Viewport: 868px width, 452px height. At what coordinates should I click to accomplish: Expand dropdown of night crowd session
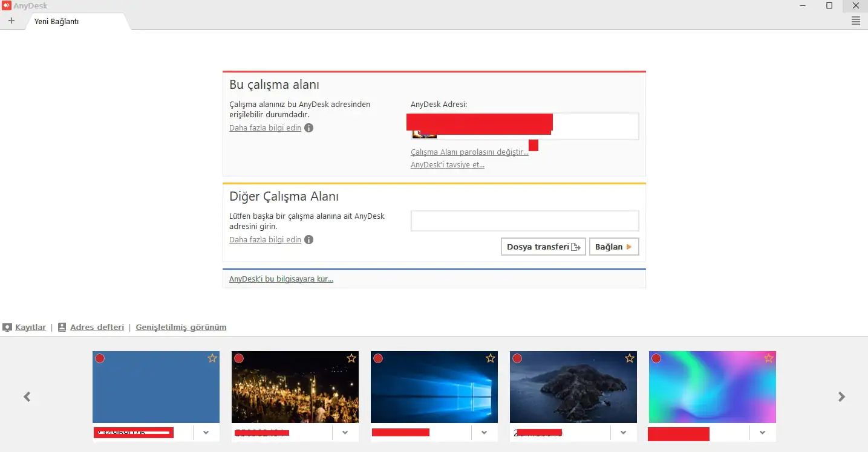tap(345, 433)
